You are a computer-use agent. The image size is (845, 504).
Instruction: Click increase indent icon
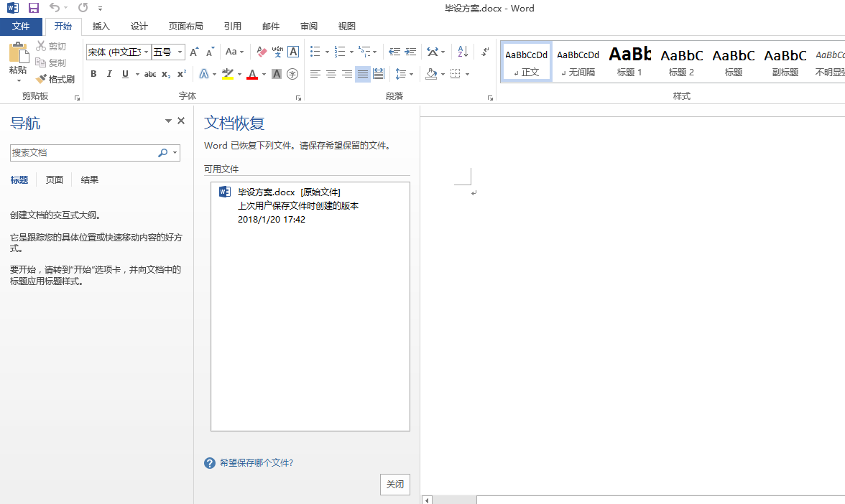point(411,52)
